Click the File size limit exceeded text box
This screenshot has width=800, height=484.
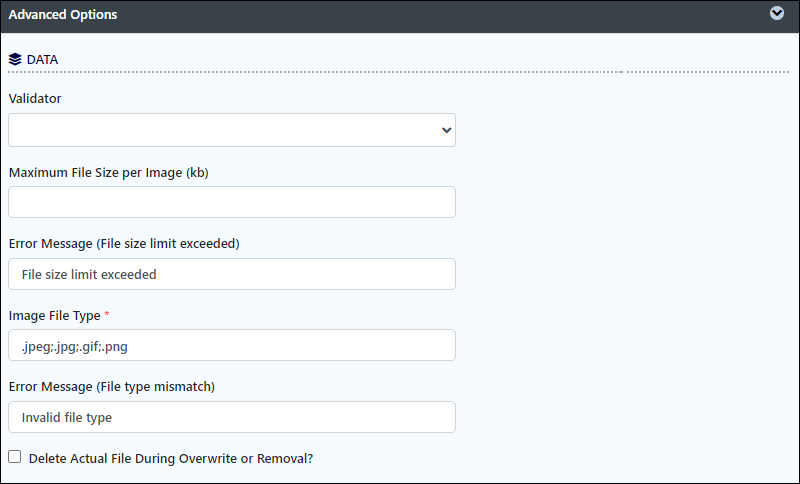232,274
